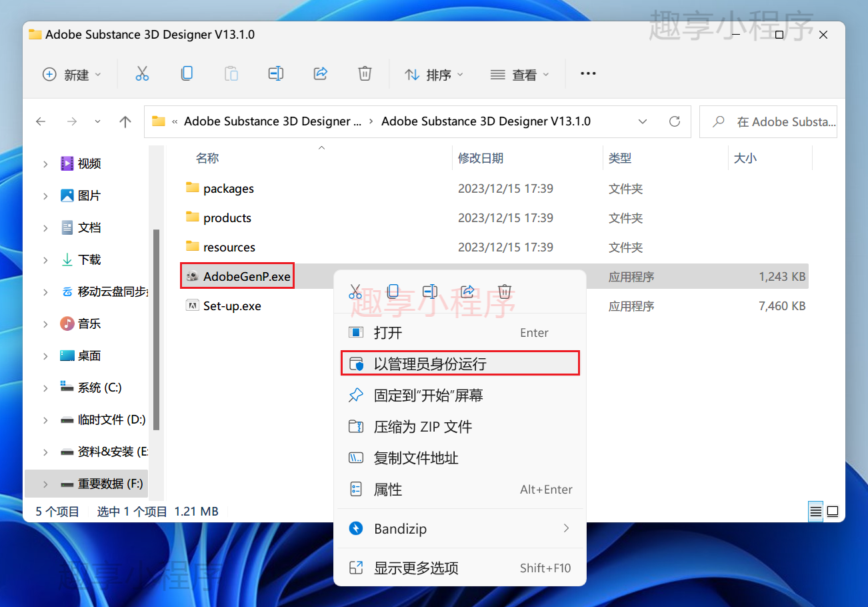Refresh the current folder
The height and width of the screenshot is (607, 868).
675,121
